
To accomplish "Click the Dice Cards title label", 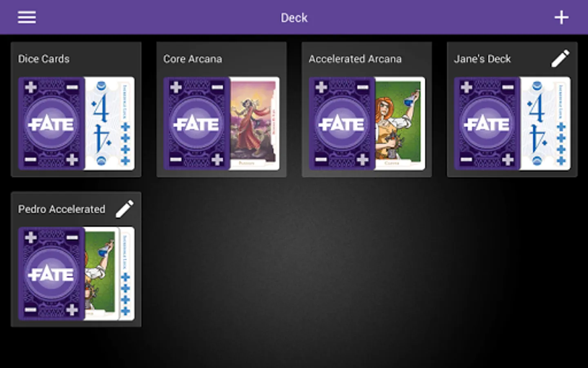I will 44,59.
